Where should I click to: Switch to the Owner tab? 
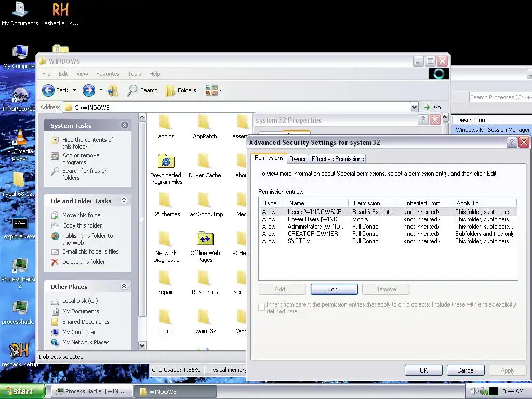[298, 159]
